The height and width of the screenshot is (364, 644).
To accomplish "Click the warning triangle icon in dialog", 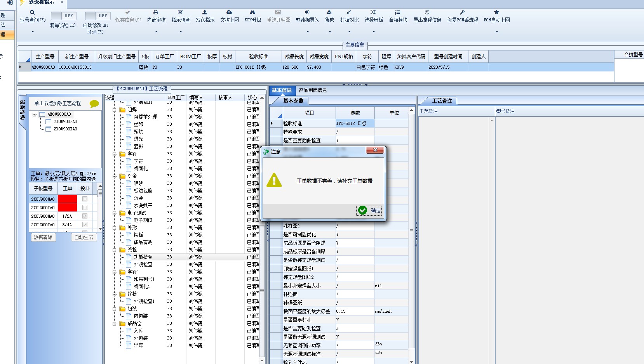I will tap(274, 180).
